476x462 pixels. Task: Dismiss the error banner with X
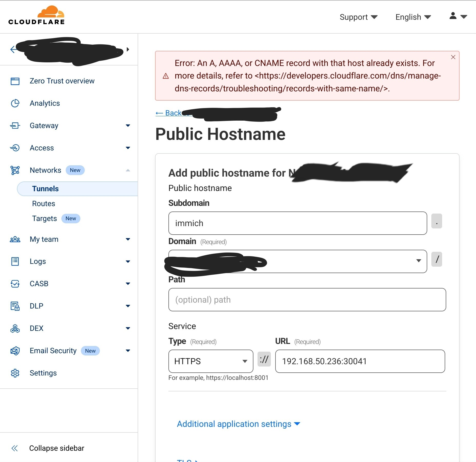coord(453,57)
